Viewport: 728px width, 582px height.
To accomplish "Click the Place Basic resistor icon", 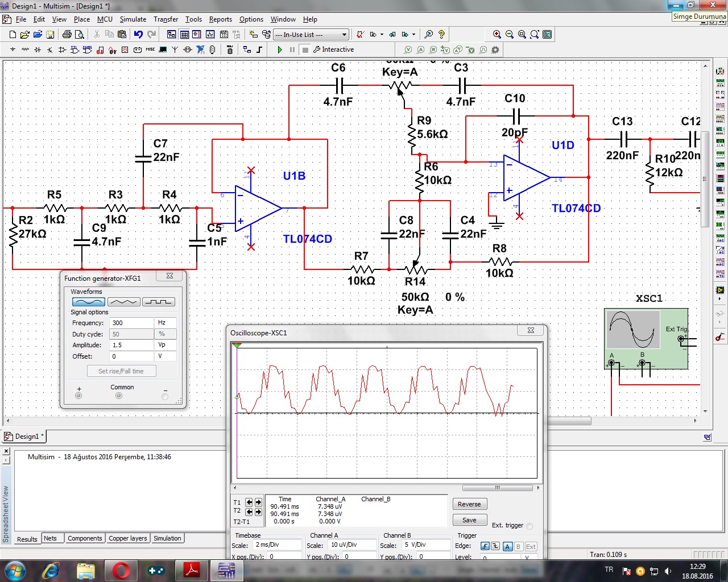I will (25, 50).
